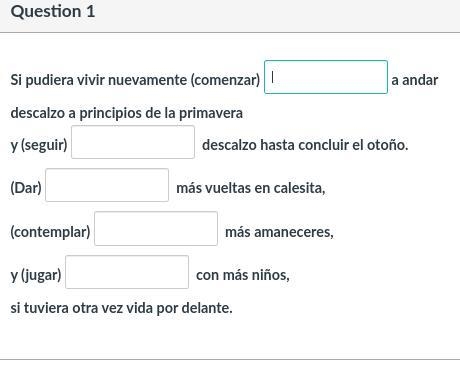Image resolution: width=460 pixels, height=367 pixels.
Task: Click the text 'más vueltas en calesita,'
Action: [x=251, y=188]
